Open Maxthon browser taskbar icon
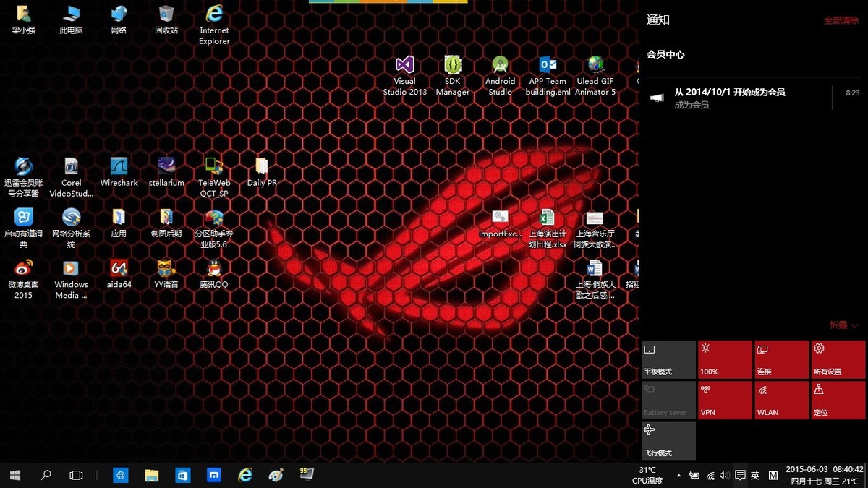Image resolution: width=868 pixels, height=488 pixels. [214, 475]
